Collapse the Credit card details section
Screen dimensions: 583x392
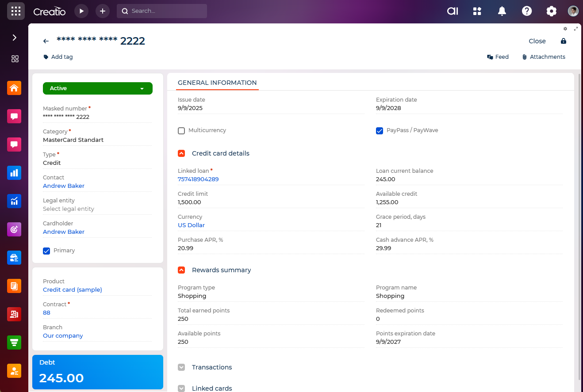click(181, 153)
